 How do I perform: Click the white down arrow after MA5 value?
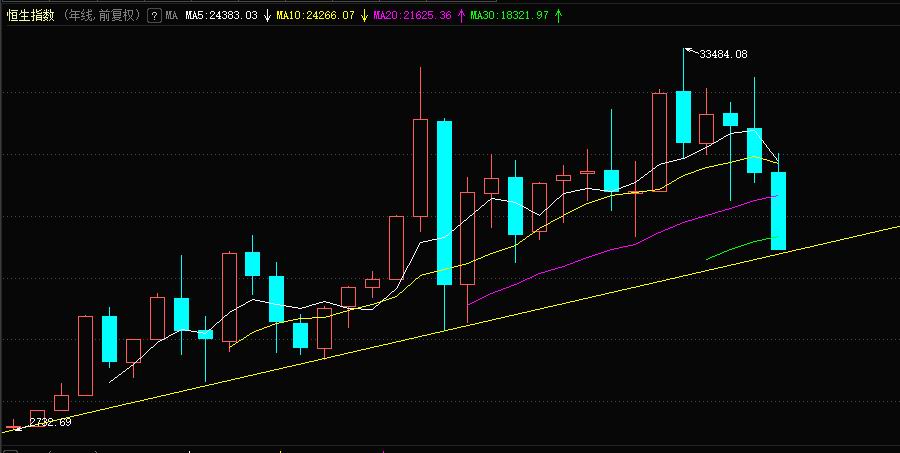267,16
